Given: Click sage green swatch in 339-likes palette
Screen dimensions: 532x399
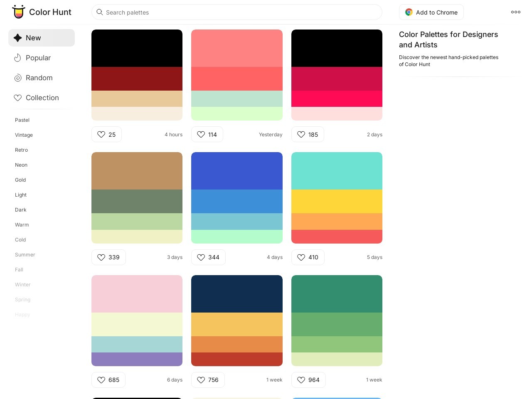Looking at the screenshot, I should click(137, 201).
